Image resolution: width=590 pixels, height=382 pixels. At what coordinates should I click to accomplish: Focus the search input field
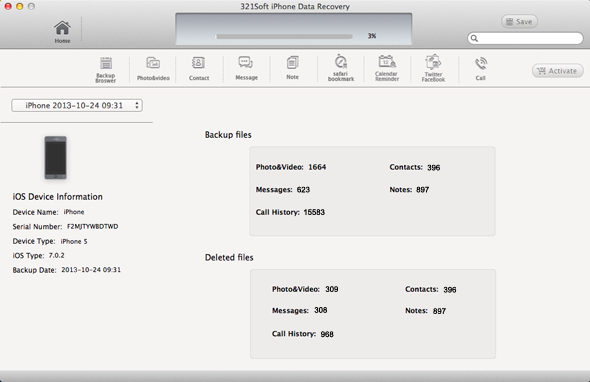pyautogui.click(x=525, y=38)
